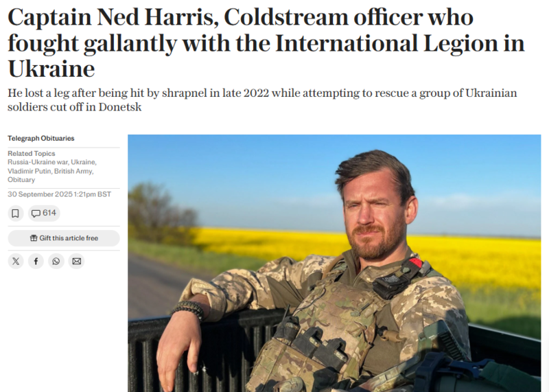Open Telegraph Obituaries author link
Viewport: 549px width, 392px height.
[41, 139]
